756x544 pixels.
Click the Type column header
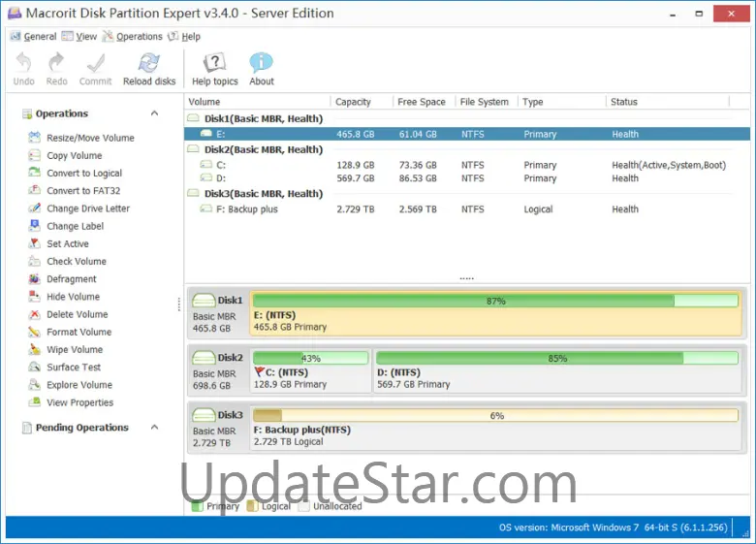[x=562, y=102]
